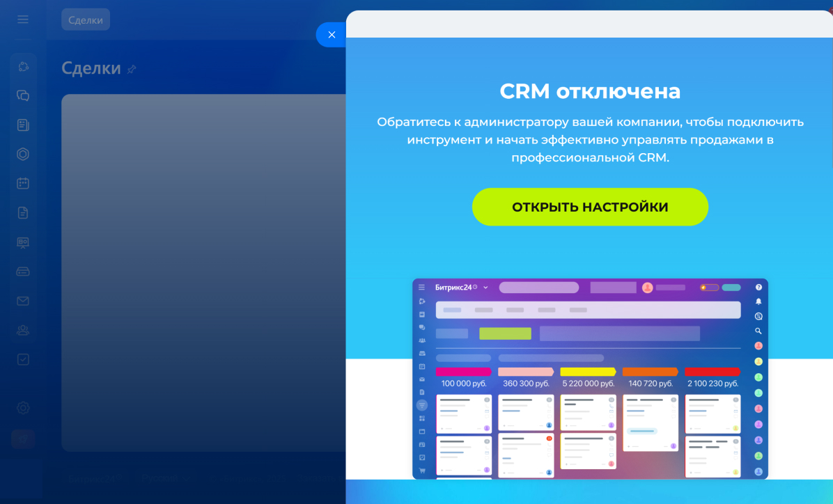Open the documents icon in sidebar
The height and width of the screenshot is (504, 833).
tap(23, 213)
